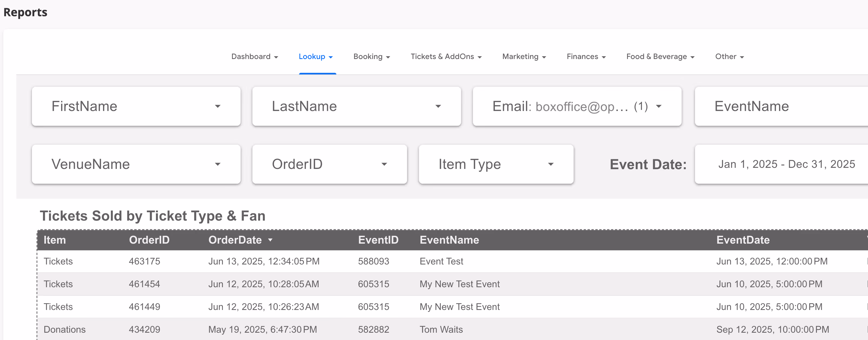Open the Booking tab menu
Screen dimensions: 868x340
click(371, 57)
